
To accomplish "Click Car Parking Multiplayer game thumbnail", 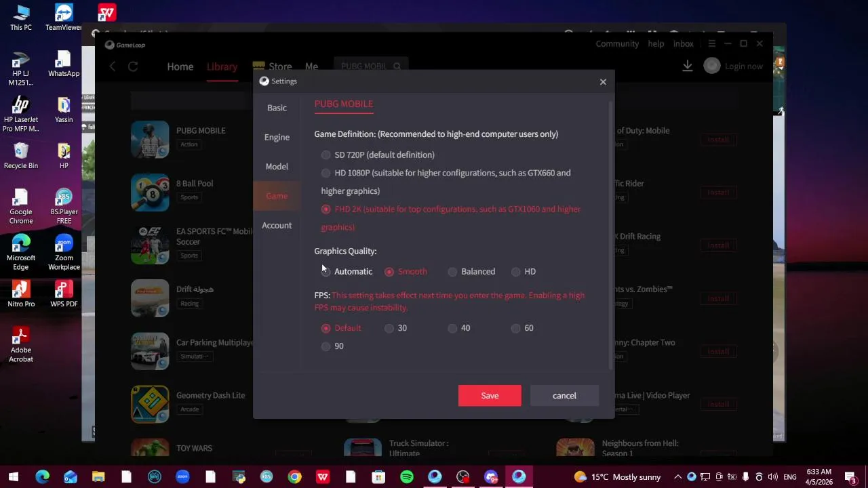I will coord(150,351).
